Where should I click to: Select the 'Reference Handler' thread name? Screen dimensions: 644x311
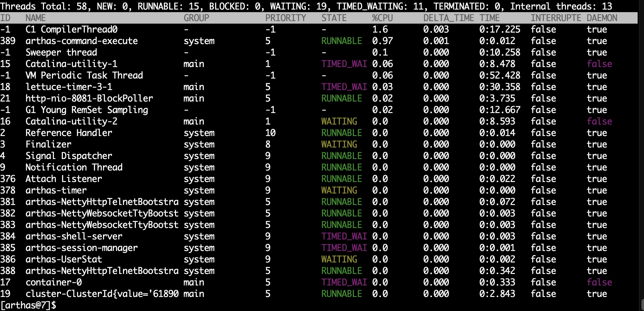[69, 133]
